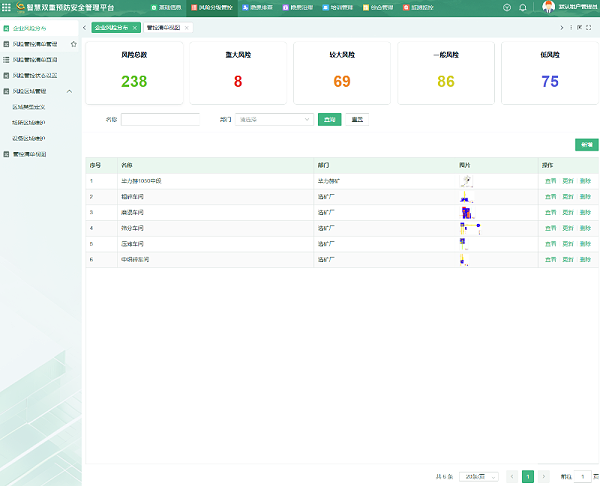Click the white 重置 reset button
Viewport: 600px width, 486px height.
click(357, 119)
